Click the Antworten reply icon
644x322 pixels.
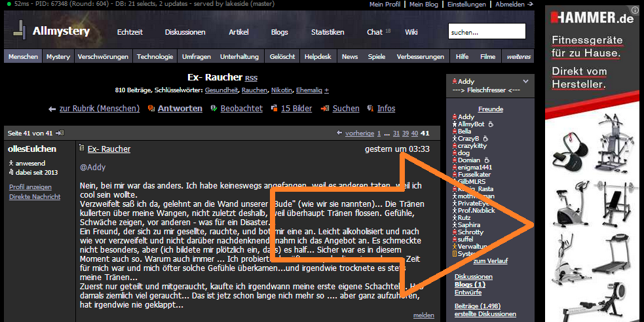click(x=152, y=109)
